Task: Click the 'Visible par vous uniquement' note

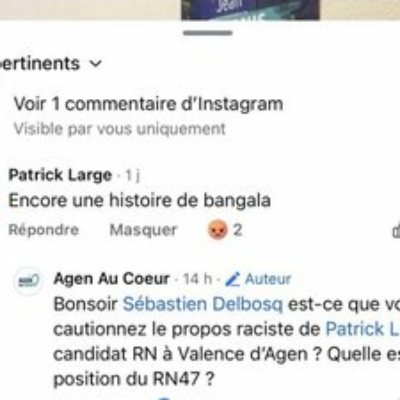Action: [x=120, y=129]
